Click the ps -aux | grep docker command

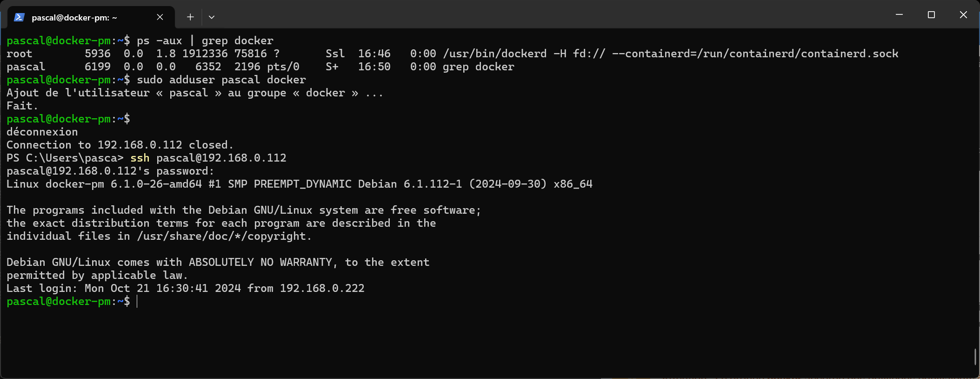tap(205, 41)
